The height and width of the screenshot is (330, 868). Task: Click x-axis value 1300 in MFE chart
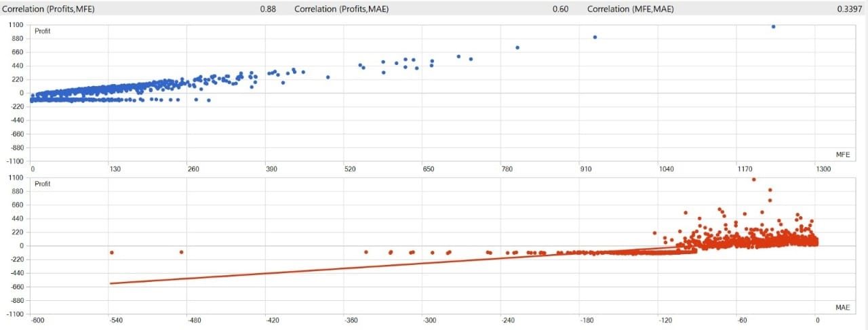tap(823, 168)
